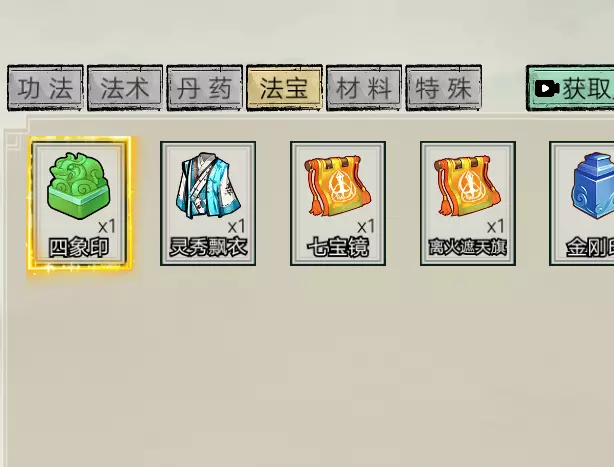Click the 七宝镜 item name label
This screenshot has width=614, height=467.
point(338,248)
